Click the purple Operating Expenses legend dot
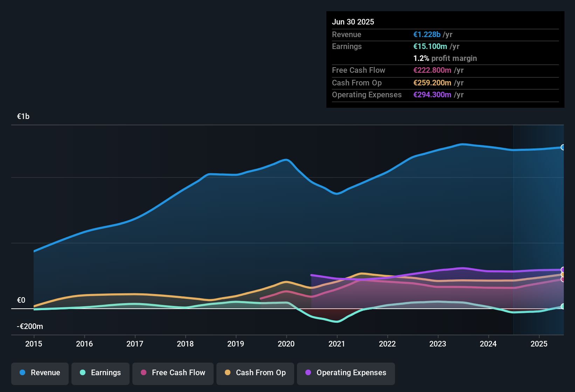The width and height of the screenshot is (575, 392). pos(308,373)
